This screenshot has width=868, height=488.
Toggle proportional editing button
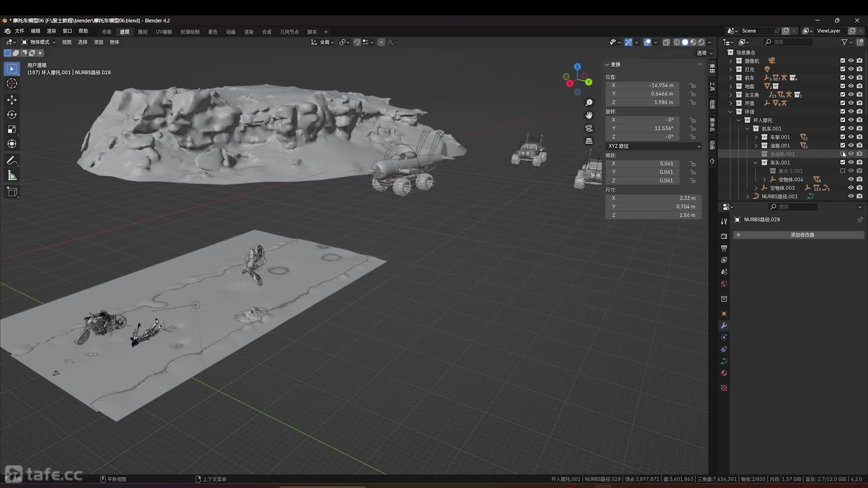(x=381, y=42)
